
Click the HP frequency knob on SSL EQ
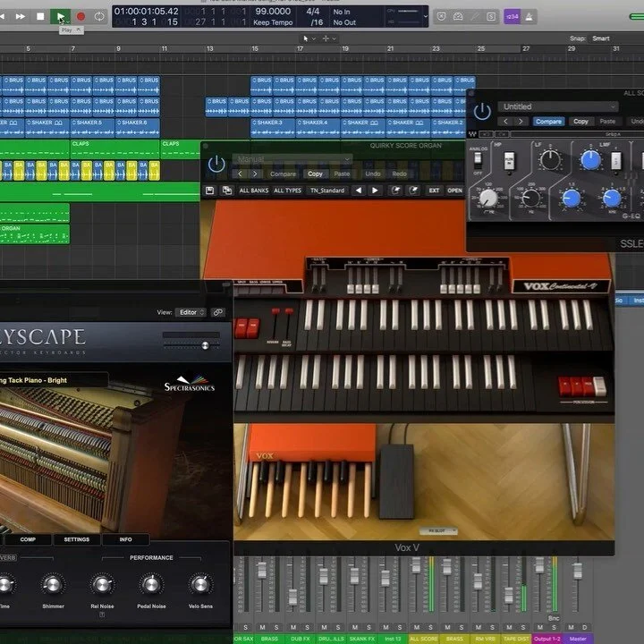pos(488,198)
